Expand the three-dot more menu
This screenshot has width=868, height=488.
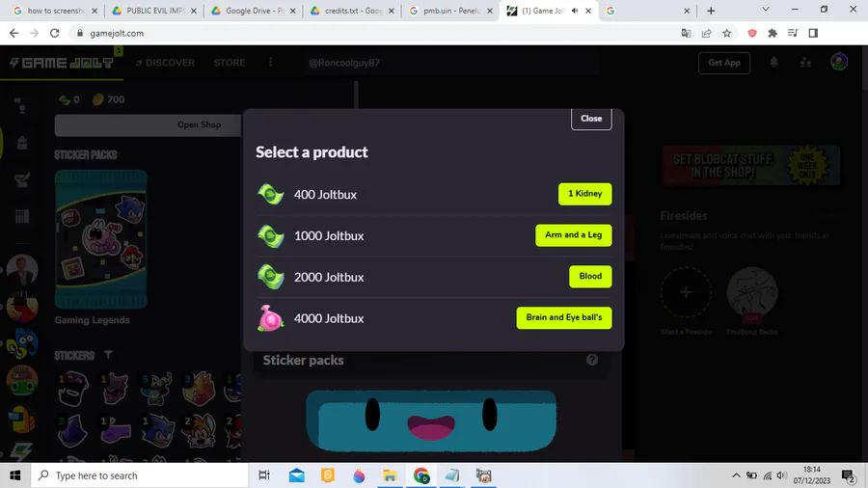coord(271,62)
